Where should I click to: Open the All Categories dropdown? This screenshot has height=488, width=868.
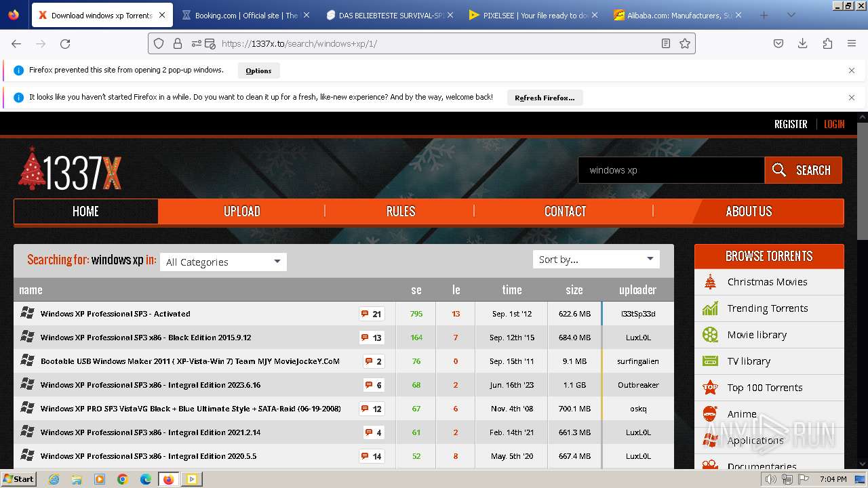click(223, 262)
